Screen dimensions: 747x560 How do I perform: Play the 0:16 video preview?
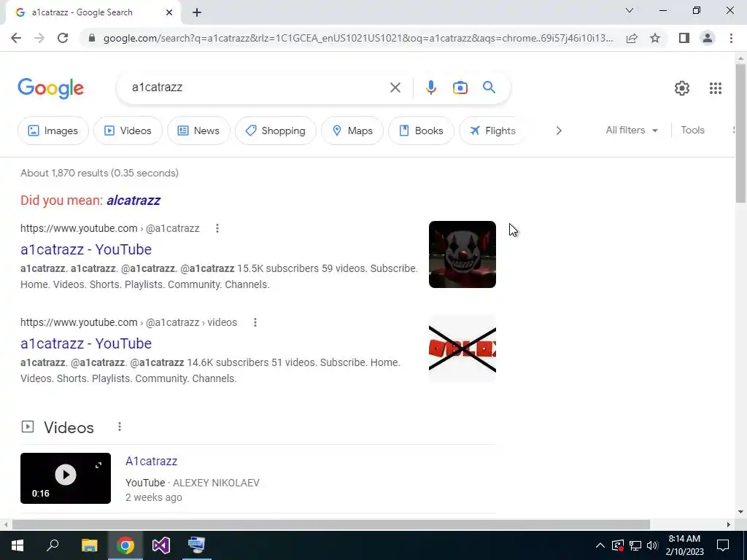point(66,478)
